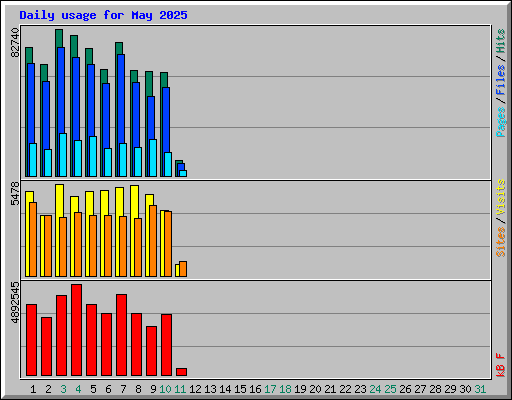Click day 1 on the x-axis

click(x=33, y=389)
